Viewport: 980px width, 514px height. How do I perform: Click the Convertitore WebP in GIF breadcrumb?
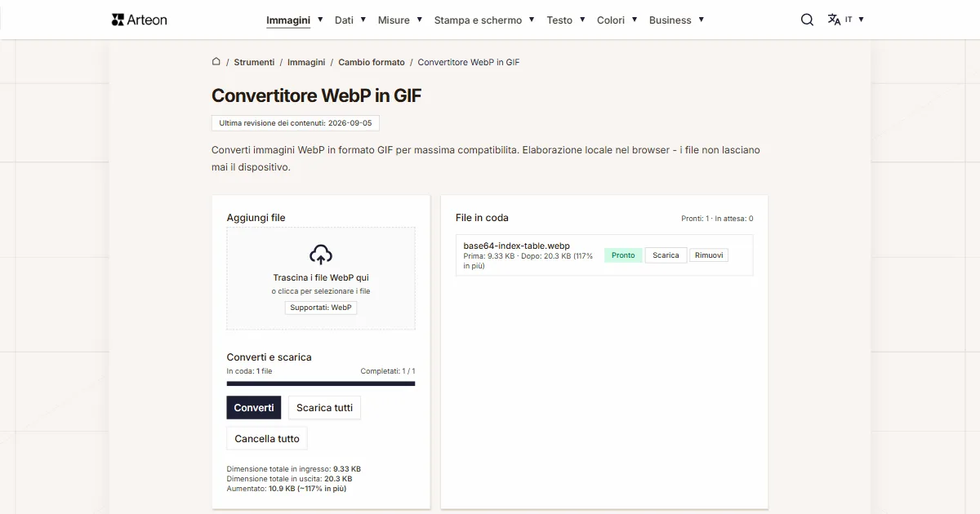tap(469, 62)
